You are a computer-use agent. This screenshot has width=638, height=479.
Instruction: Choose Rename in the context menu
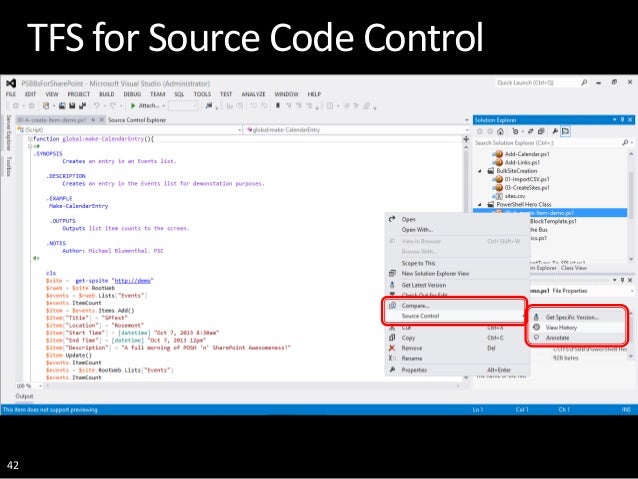tap(457, 358)
